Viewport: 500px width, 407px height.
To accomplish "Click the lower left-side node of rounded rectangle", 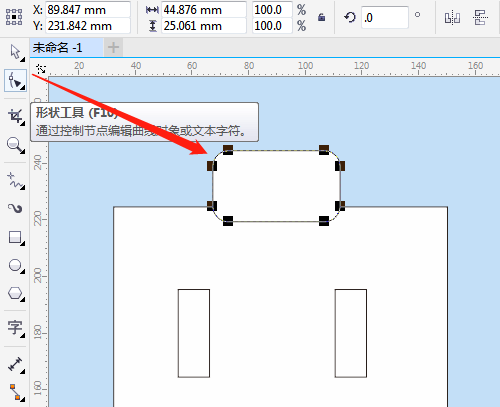I will [212, 206].
